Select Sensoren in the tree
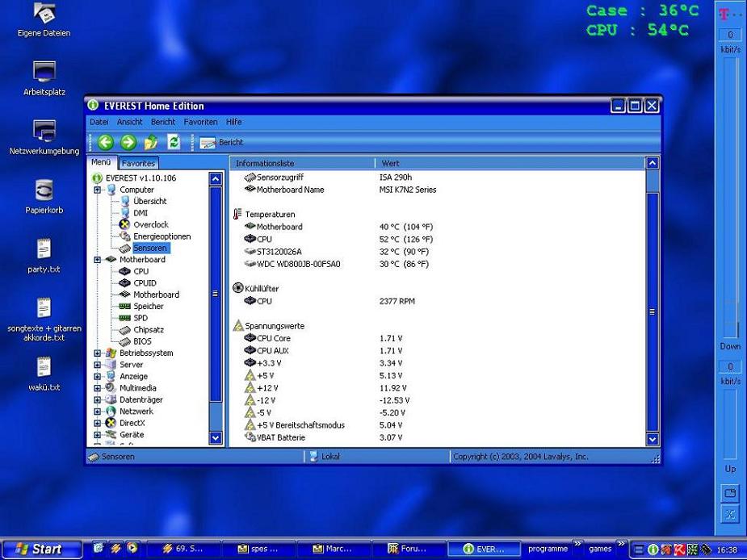This screenshot has height=560, width=747. point(150,248)
